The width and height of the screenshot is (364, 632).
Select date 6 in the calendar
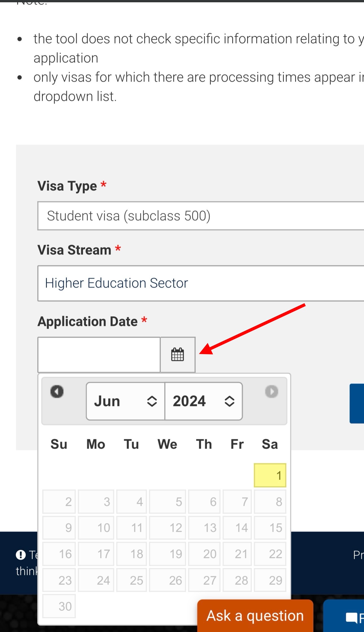point(204,502)
